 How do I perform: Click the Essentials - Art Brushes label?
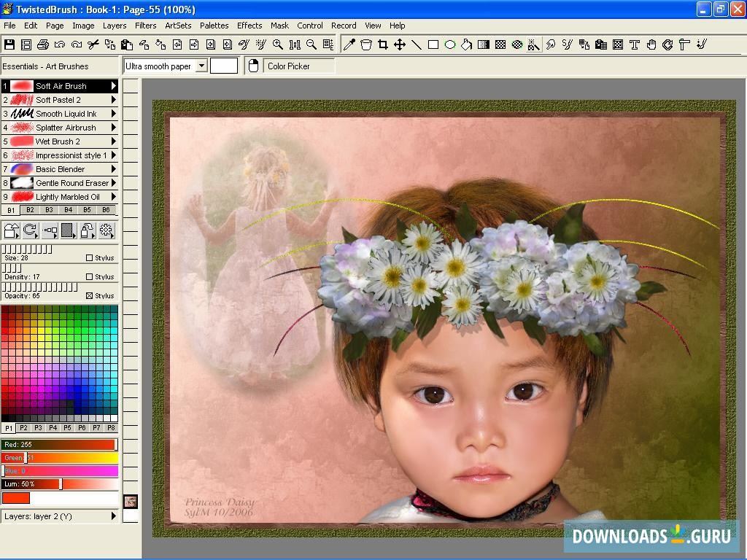[x=45, y=66]
